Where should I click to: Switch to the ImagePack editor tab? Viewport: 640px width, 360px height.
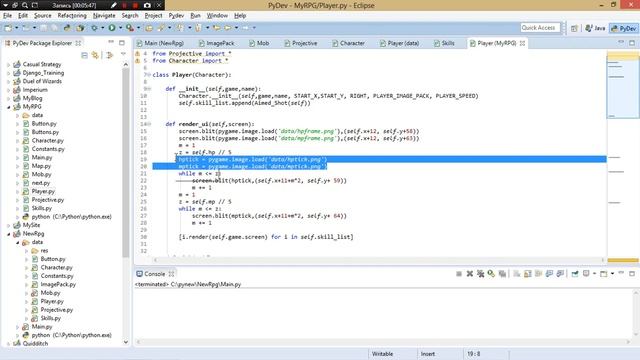pos(217,43)
